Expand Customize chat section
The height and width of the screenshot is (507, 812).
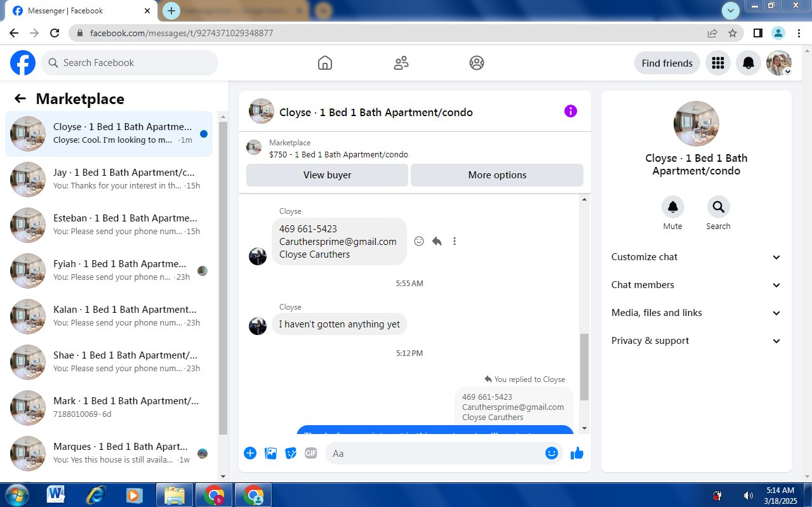696,257
